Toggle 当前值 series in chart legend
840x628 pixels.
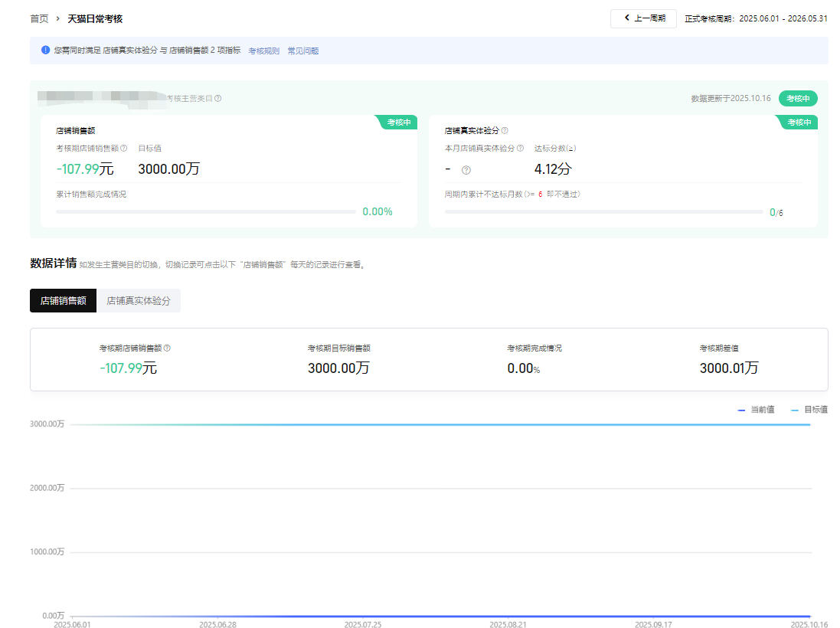756,410
